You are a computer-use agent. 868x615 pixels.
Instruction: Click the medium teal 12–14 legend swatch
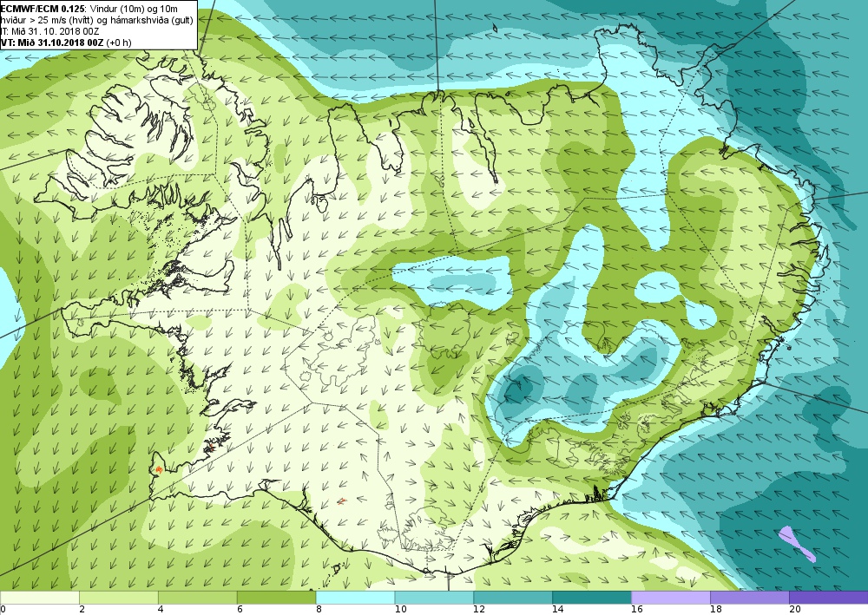(x=513, y=598)
